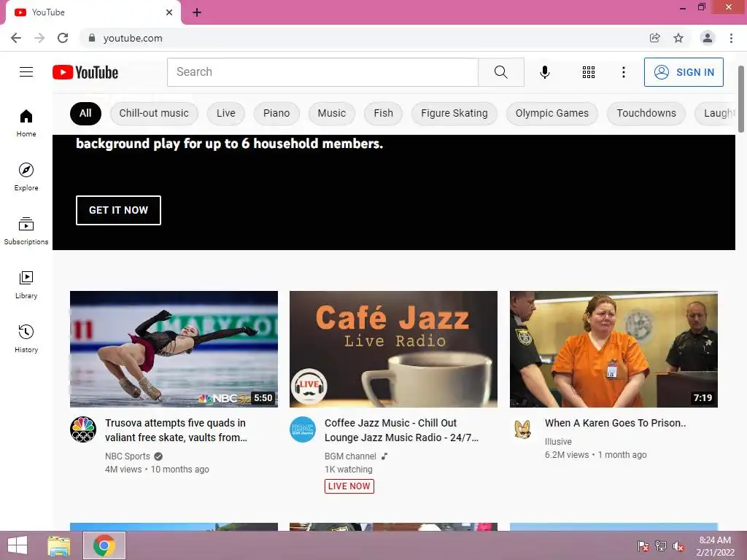Select the Live filter chip
Viewport: 747px width, 560px height.
tap(226, 113)
